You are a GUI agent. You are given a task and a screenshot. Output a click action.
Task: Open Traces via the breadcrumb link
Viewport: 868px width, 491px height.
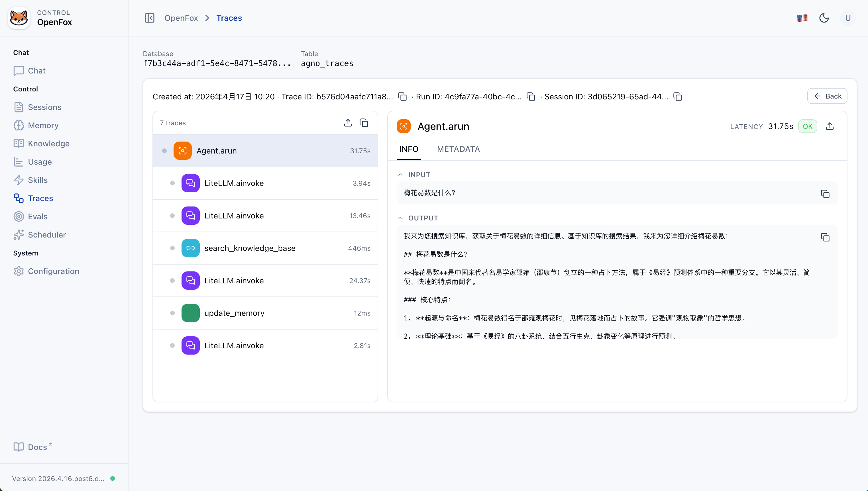click(x=229, y=18)
